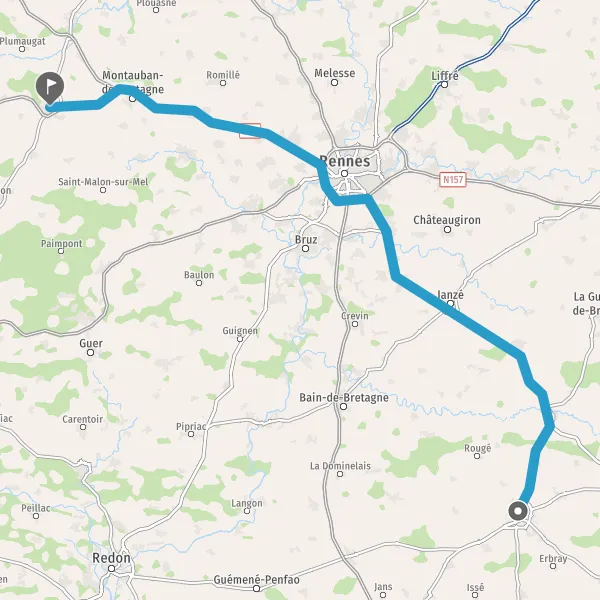
Task: Select the Liffré town dot marker
Action: click(444, 85)
